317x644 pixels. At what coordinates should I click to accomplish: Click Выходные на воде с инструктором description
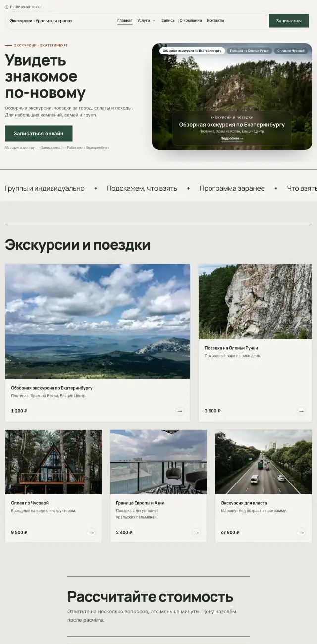coord(44,511)
